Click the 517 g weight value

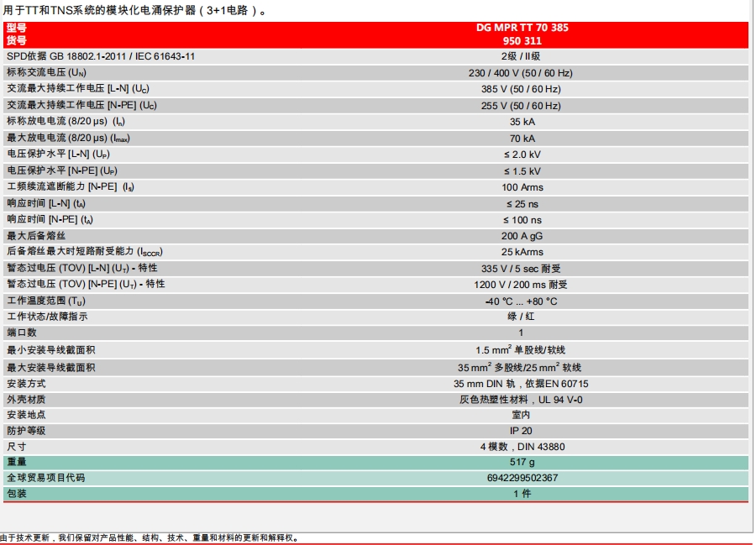(521, 463)
